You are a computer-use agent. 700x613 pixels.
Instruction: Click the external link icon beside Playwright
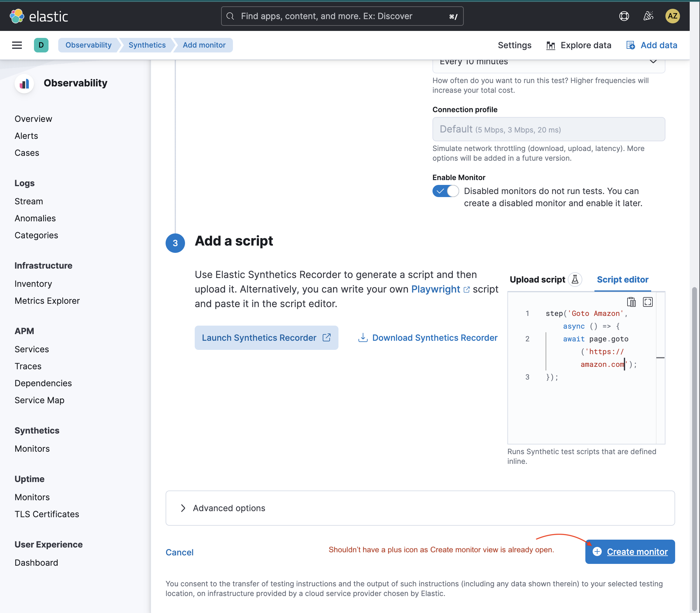467,290
